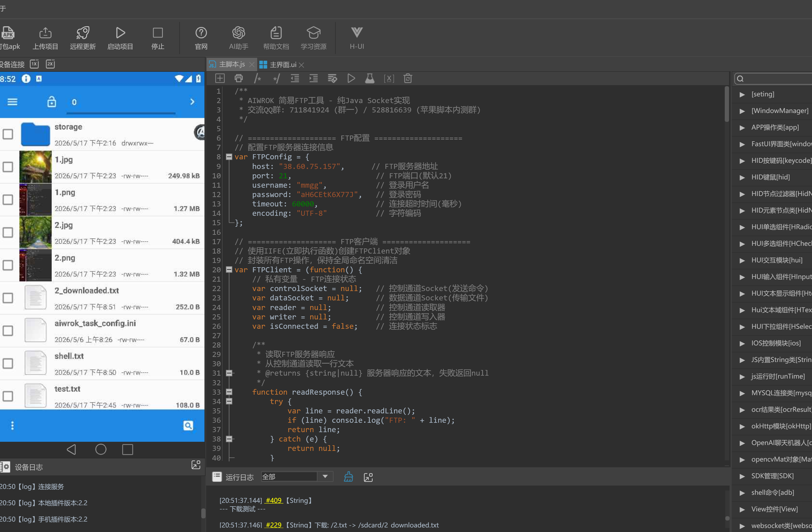Tick the checkbox for aiwrok_task_config.ini
Screen dimensions: 812x532
pos(8,331)
